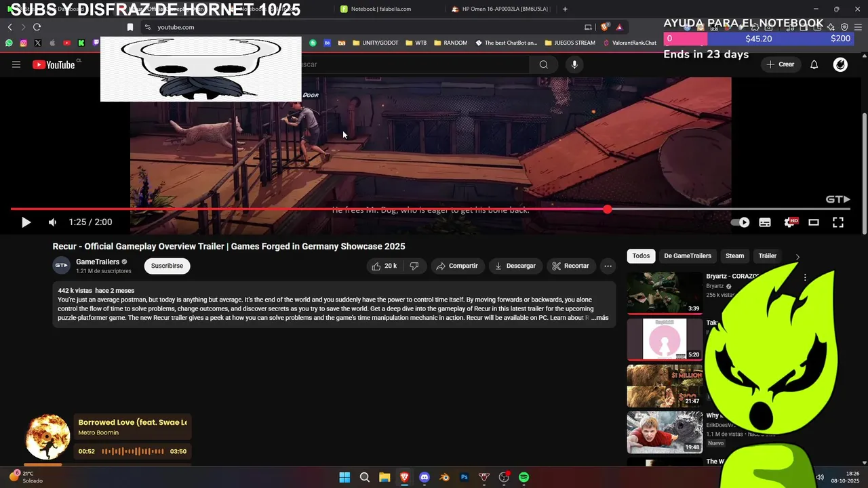The height and width of the screenshot is (488, 868).
Task: Open the WhatsApp bookmark icon
Action: tap(9, 43)
